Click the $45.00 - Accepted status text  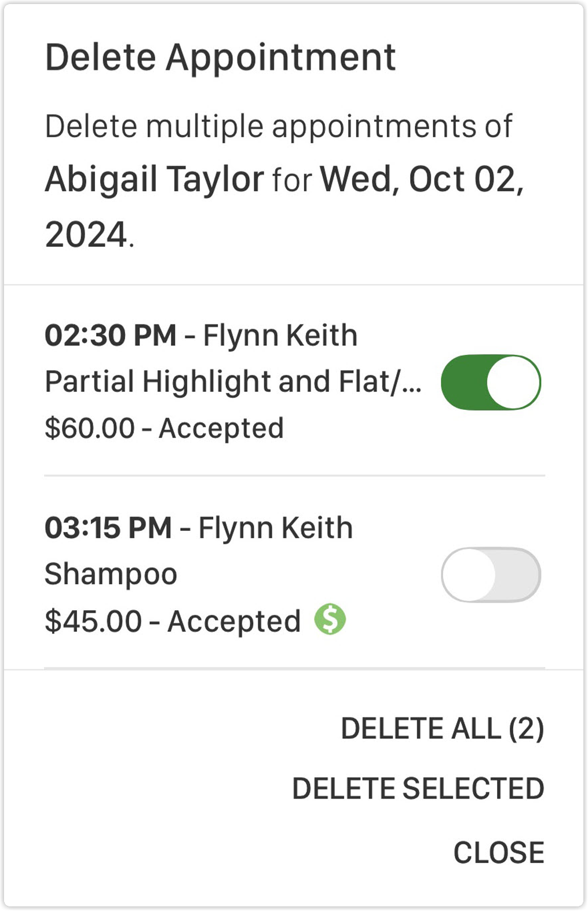pyautogui.click(x=173, y=621)
